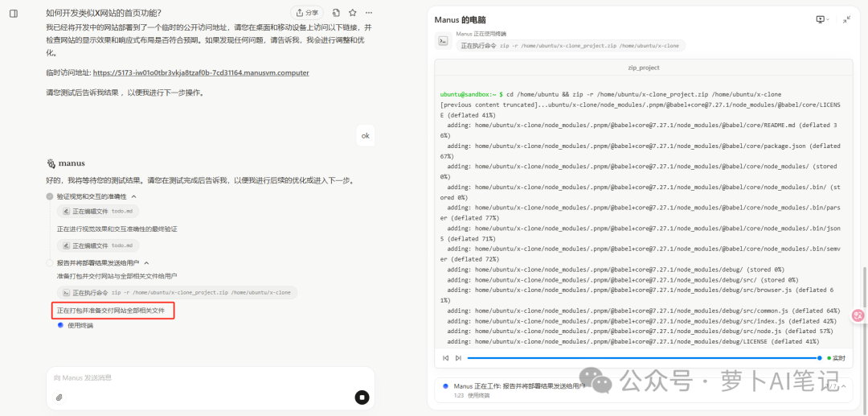Click the terminal line adding debug/LICENSE
The height and width of the screenshot is (416, 868).
pos(634,341)
